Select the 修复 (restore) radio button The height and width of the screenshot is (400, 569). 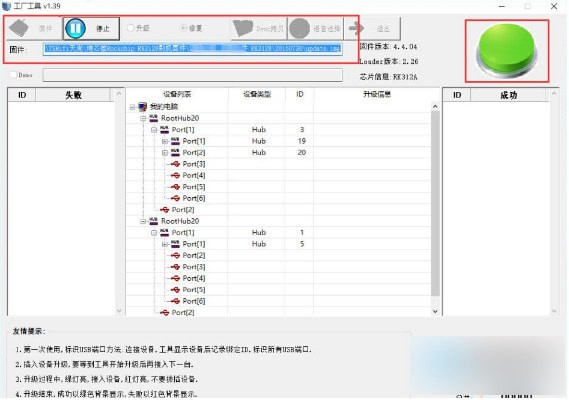(183, 28)
